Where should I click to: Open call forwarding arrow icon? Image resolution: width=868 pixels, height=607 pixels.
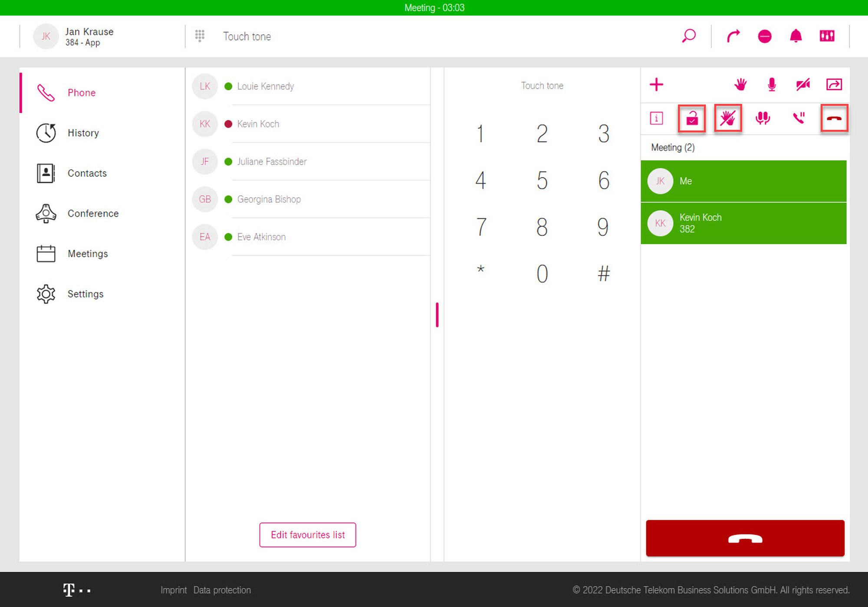point(733,36)
